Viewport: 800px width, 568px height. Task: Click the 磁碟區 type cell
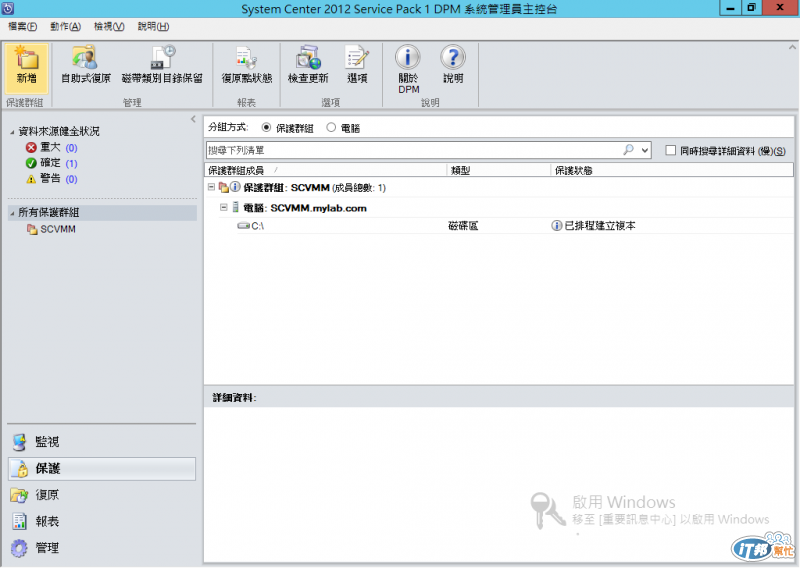pyautogui.click(x=463, y=226)
